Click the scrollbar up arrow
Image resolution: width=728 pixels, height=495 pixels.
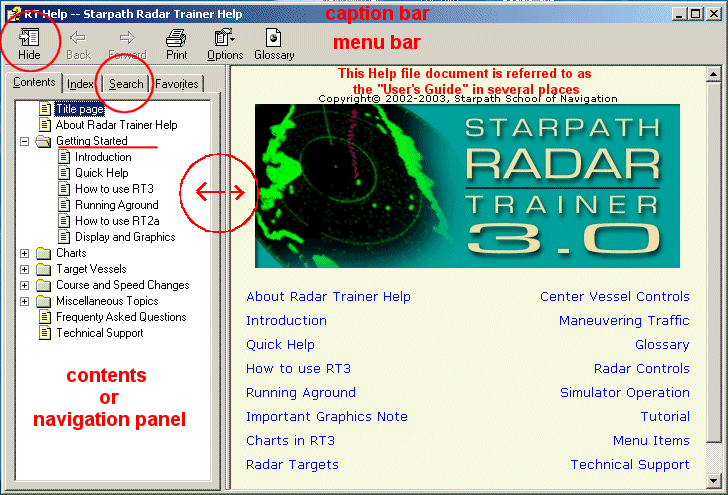[x=713, y=74]
